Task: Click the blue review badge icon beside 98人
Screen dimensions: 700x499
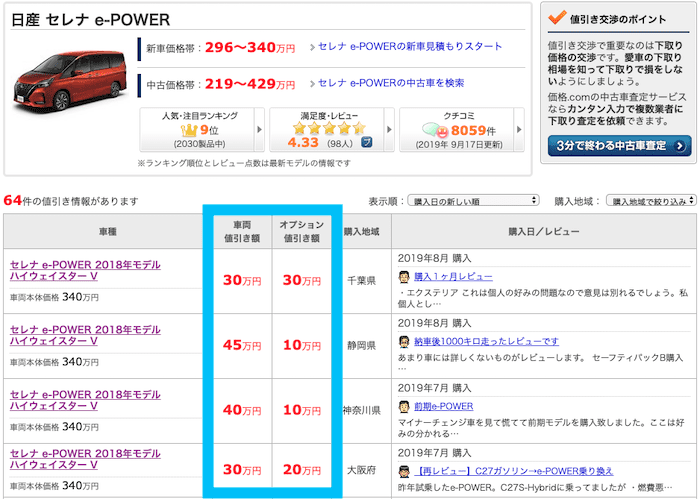Action: click(x=367, y=142)
